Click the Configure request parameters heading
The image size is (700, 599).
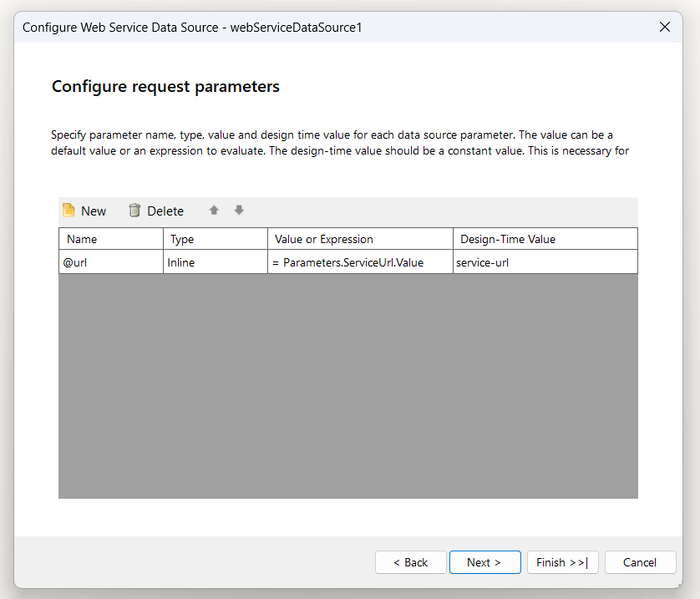[x=165, y=86]
